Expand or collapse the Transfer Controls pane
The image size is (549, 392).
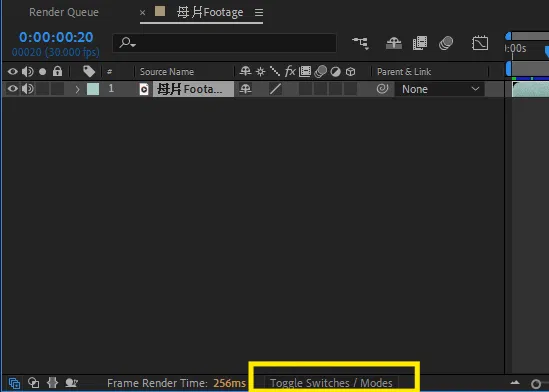point(33,383)
